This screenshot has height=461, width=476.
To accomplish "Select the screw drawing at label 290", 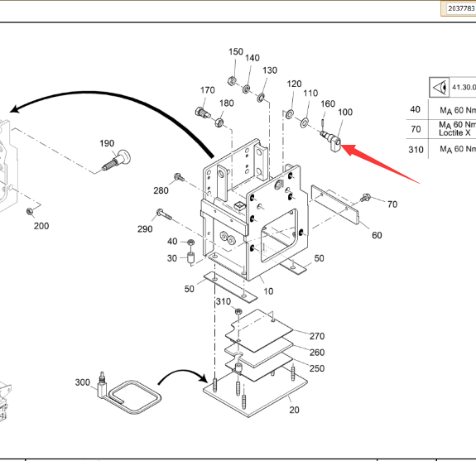I will point(164,214).
